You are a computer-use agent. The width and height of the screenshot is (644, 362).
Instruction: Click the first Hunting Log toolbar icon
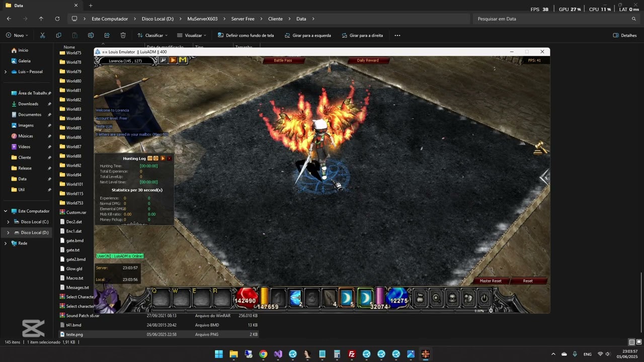150,158
